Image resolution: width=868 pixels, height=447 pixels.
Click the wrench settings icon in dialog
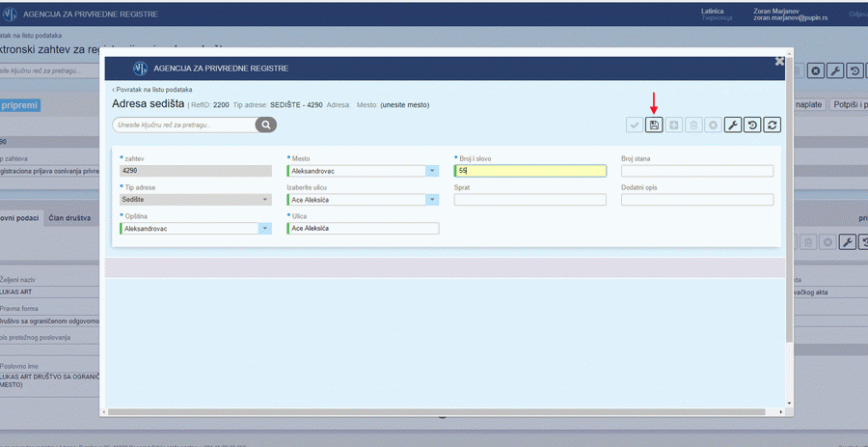pyautogui.click(x=733, y=125)
